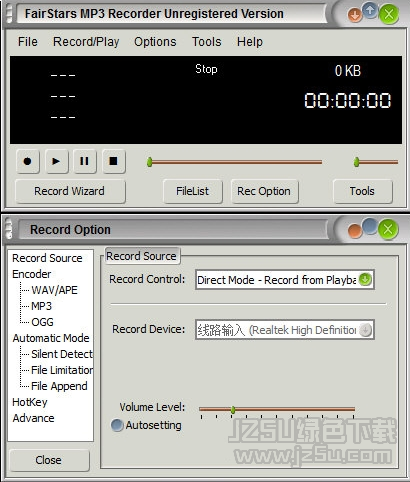Click orange down-arrow icon in main title bar
Image resolution: width=410 pixels, height=482 pixels.
355,15
